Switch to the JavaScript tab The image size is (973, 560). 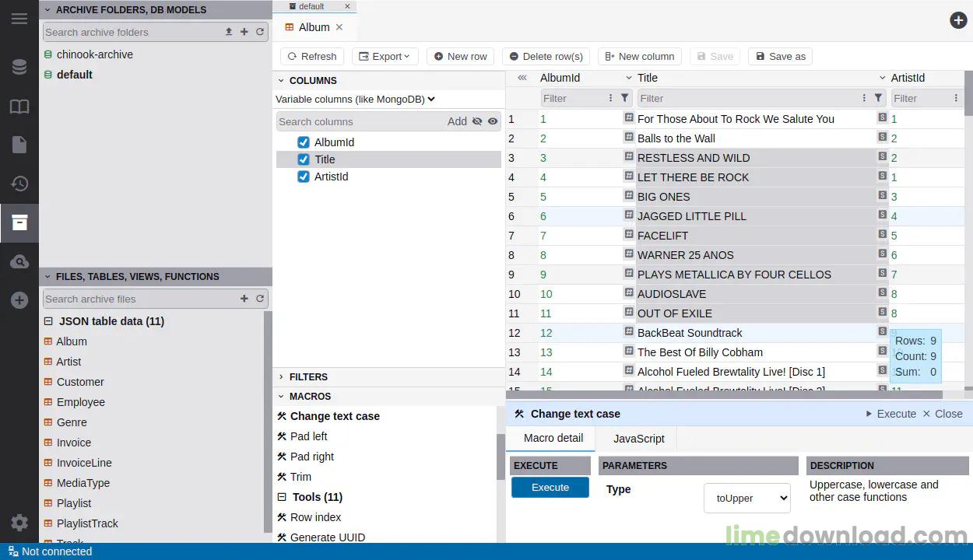pyautogui.click(x=638, y=439)
